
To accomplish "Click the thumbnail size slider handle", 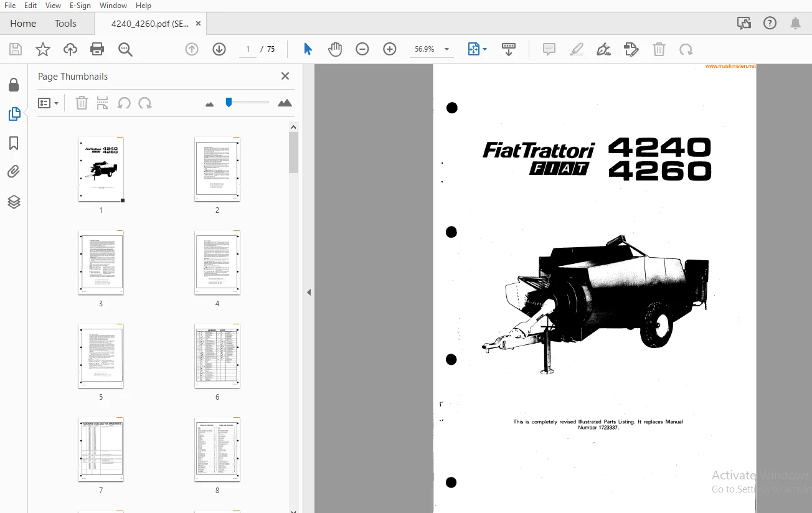I will click(x=229, y=102).
